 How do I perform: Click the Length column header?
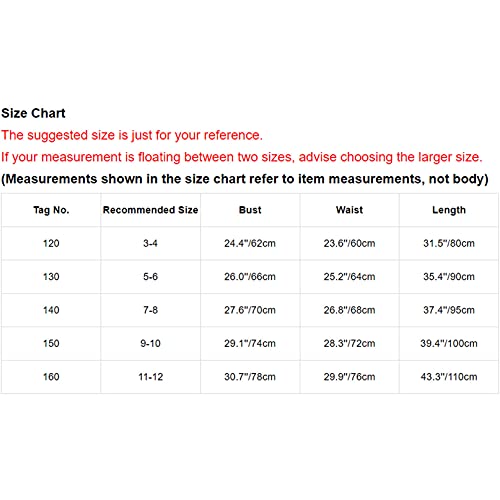point(449,210)
